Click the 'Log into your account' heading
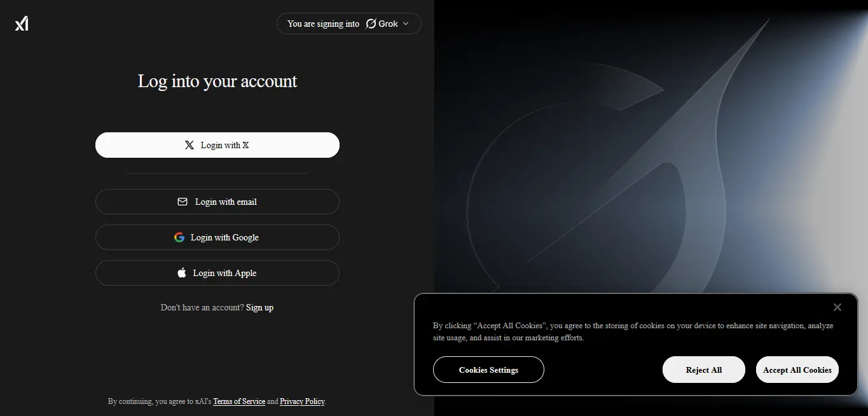 point(217,81)
